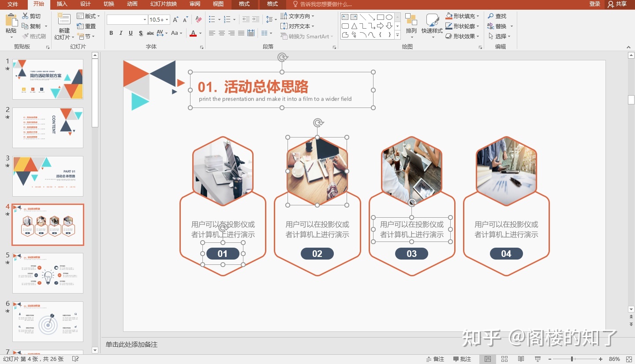The width and height of the screenshot is (635, 364).
Task: Click the align text right icon
Action: tap(232, 33)
